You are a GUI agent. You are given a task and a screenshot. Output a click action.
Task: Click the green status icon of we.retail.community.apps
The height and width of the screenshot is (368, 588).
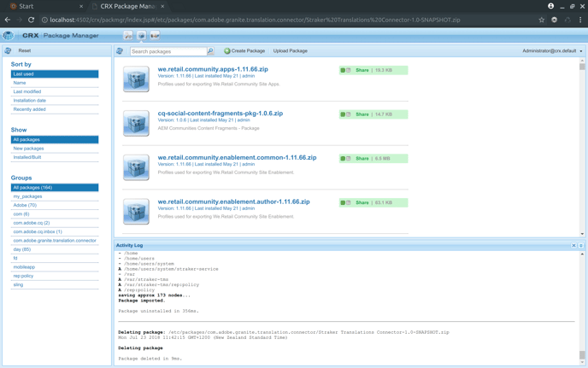[343, 70]
